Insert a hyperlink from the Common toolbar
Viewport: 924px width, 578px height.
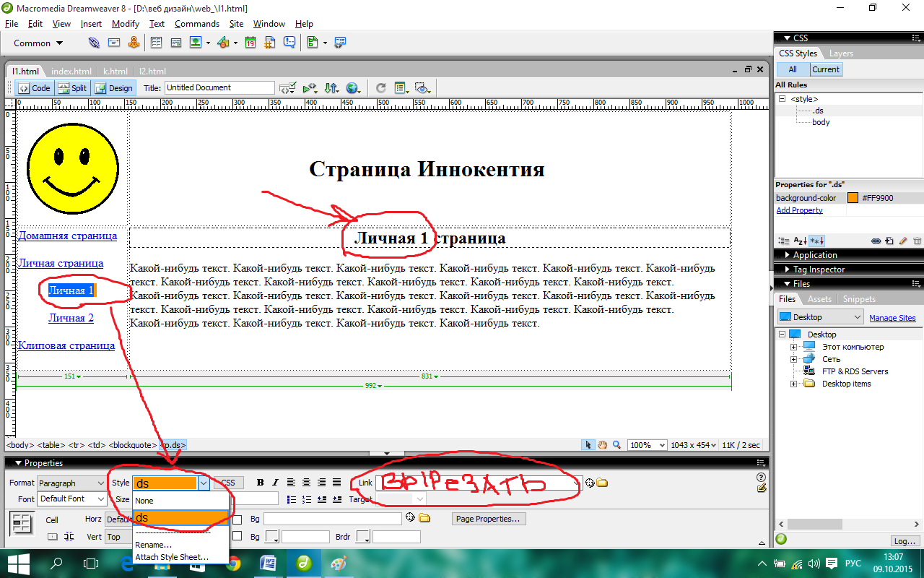(x=95, y=43)
